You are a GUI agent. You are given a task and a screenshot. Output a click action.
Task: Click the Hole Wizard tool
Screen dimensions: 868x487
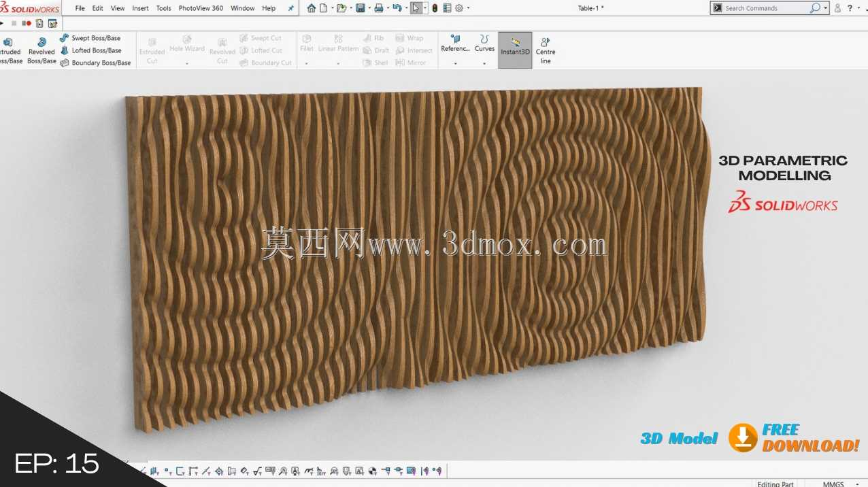tap(187, 44)
